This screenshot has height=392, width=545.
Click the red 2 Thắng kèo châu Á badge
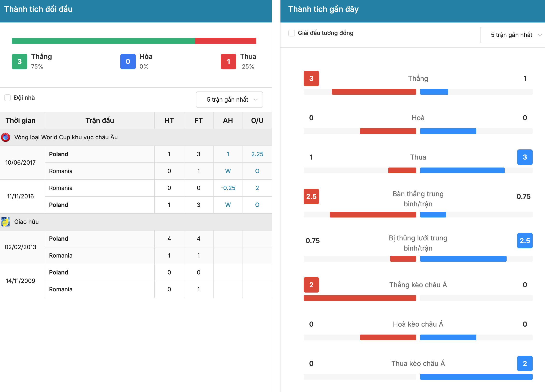311,285
